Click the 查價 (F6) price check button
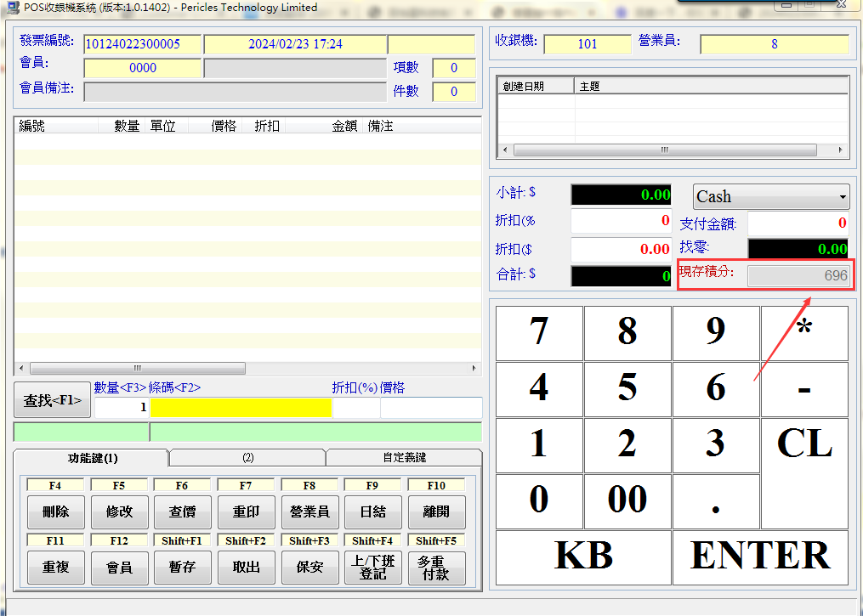 [x=182, y=511]
